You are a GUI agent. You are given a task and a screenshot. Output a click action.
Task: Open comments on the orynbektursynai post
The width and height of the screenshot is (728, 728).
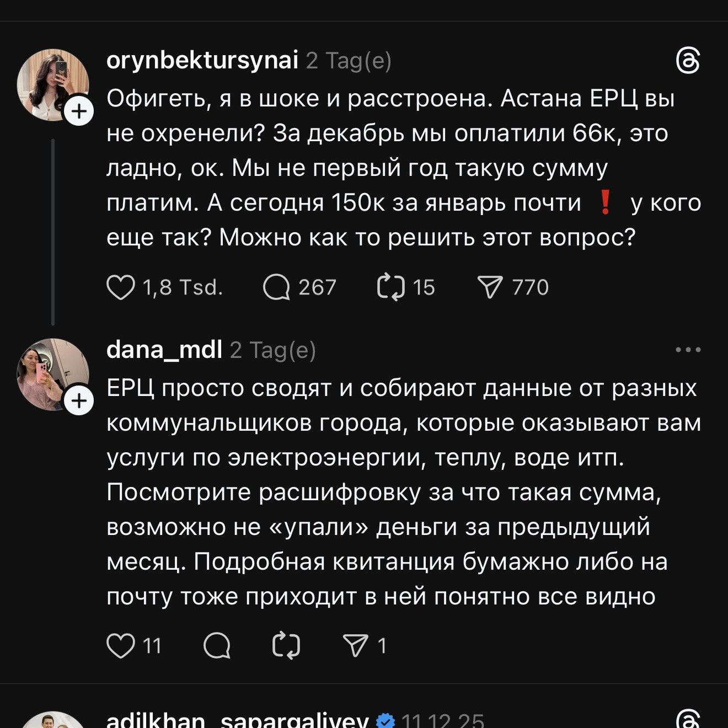pyautogui.click(x=277, y=287)
